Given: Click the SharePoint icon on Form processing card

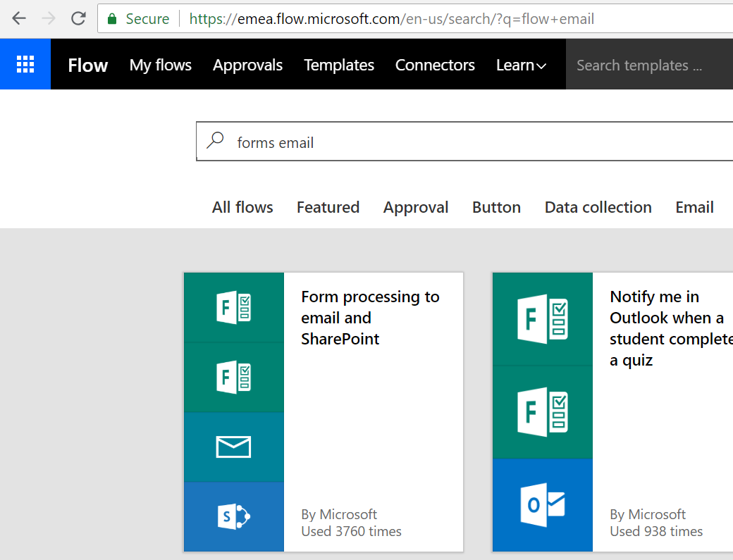Looking at the screenshot, I should pos(234,516).
